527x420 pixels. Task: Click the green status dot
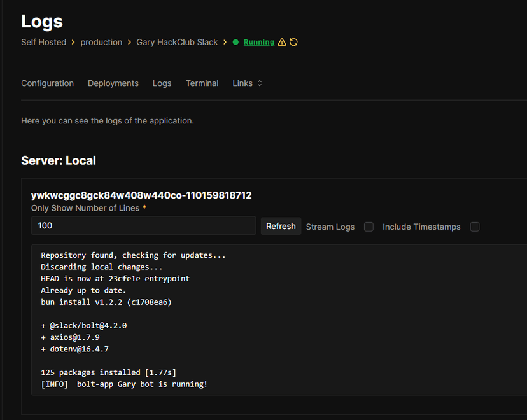pyautogui.click(x=235, y=43)
